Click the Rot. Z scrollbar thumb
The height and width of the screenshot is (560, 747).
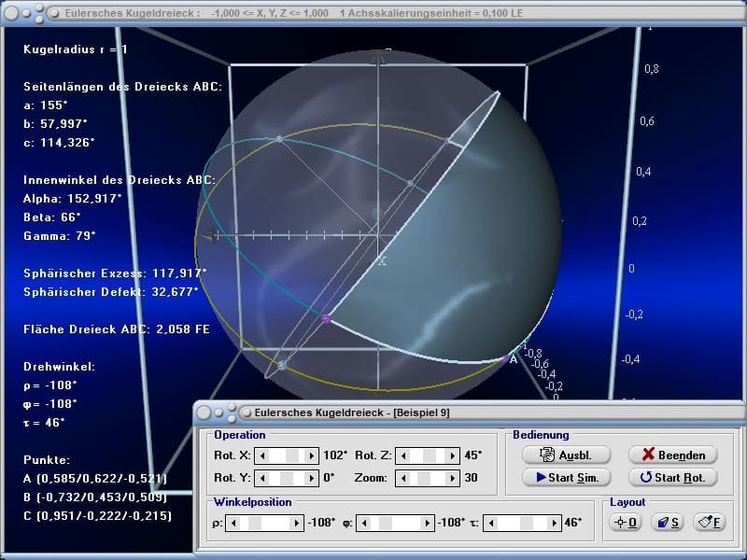(x=430, y=455)
